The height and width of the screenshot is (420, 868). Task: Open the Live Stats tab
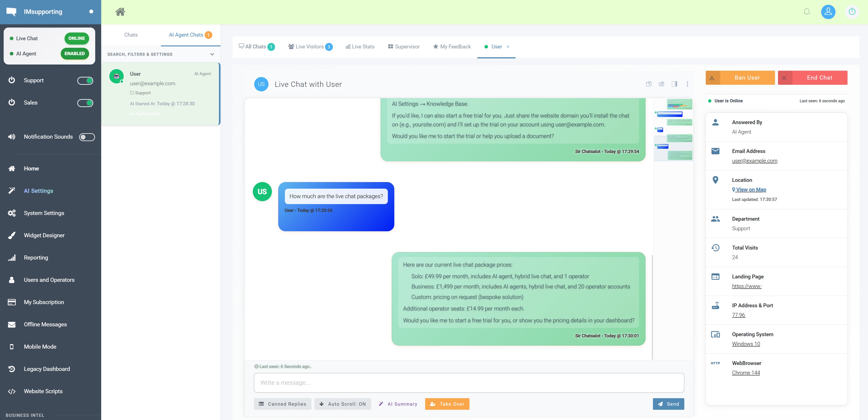(x=360, y=47)
